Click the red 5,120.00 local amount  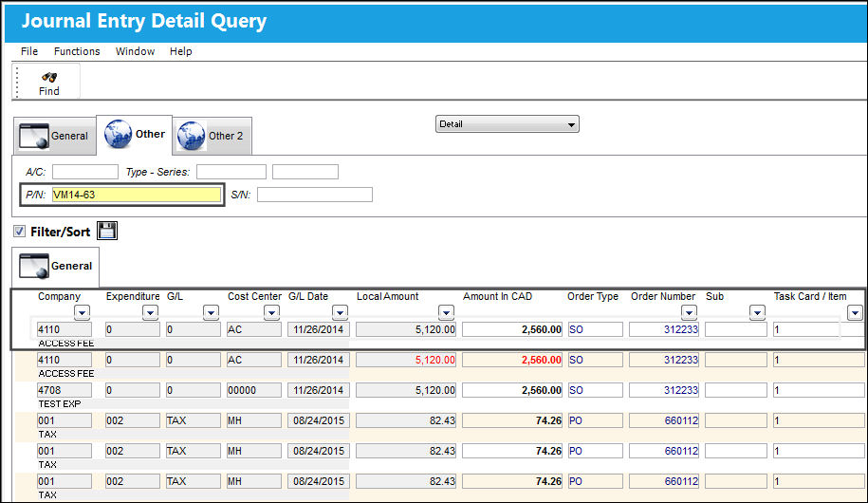(x=406, y=360)
